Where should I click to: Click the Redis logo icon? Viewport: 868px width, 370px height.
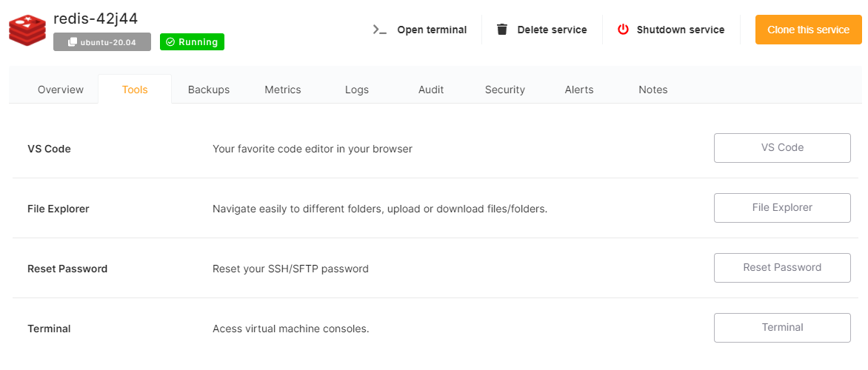(27, 30)
